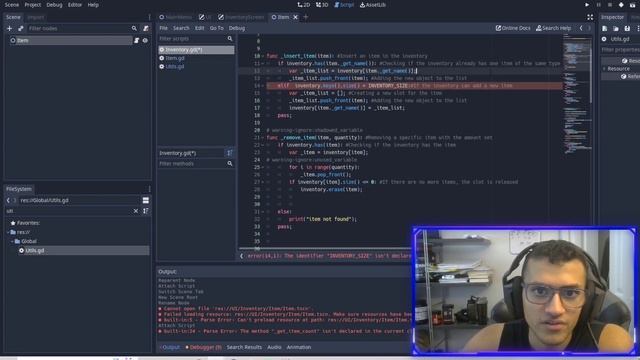Image resolution: width=640 pixels, height=360 pixels.
Task: Go to previous script in history
Action: click(x=581, y=28)
